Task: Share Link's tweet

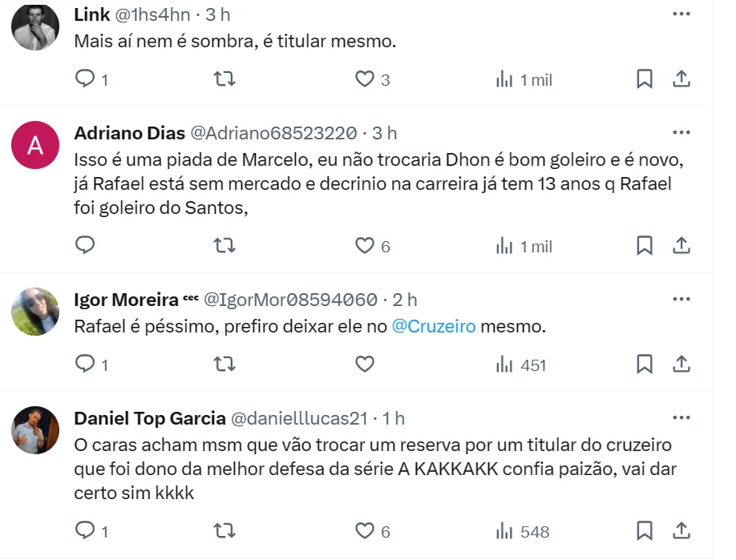Action: pyautogui.click(x=681, y=79)
